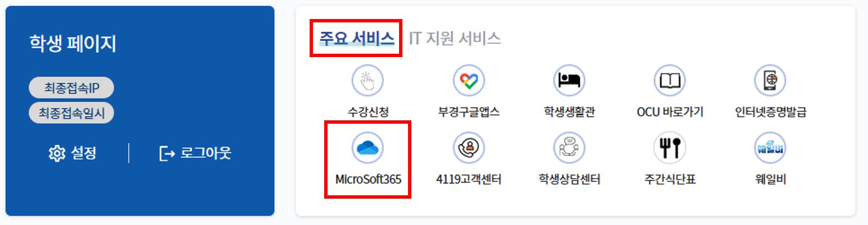Click the 주간식단표 fork and knife icon
This screenshot has width=868, height=225.
coord(669,148)
